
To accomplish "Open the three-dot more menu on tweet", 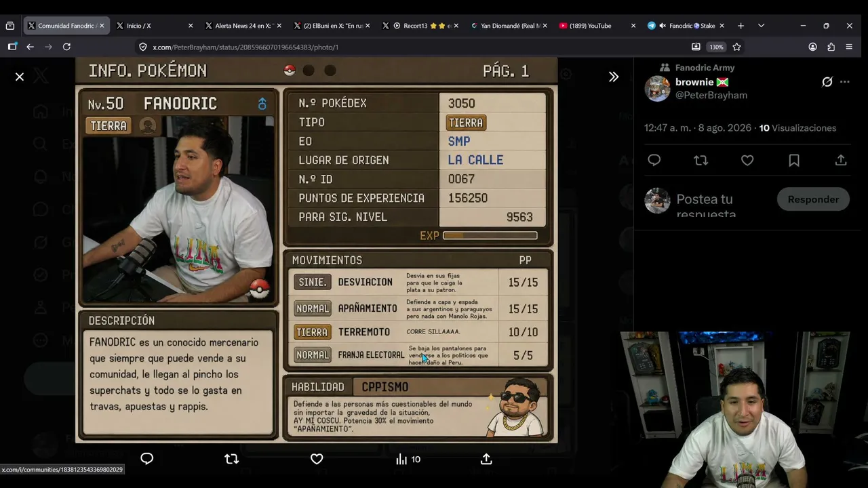I will [x=844, y=82].
